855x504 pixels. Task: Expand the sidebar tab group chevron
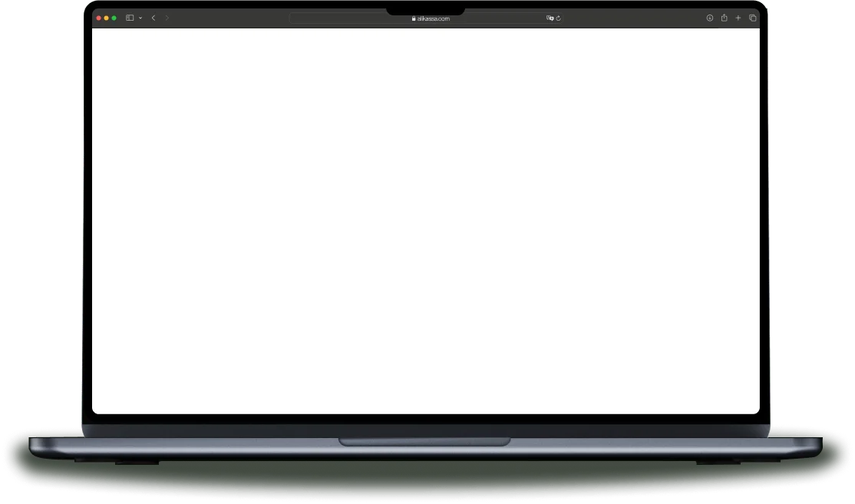[140, 18]
